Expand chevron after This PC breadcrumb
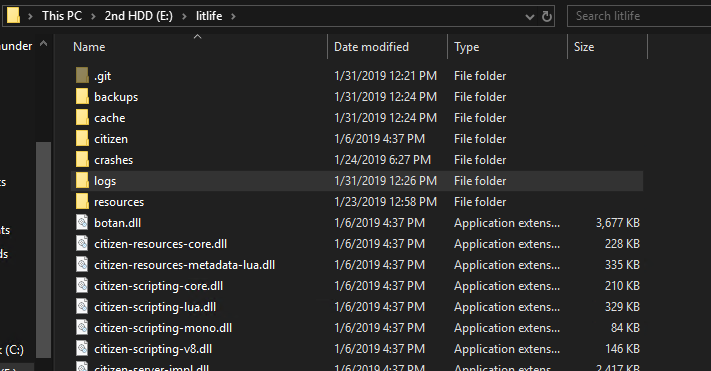Screen dimensions: 711x371 tap(93, 16)
